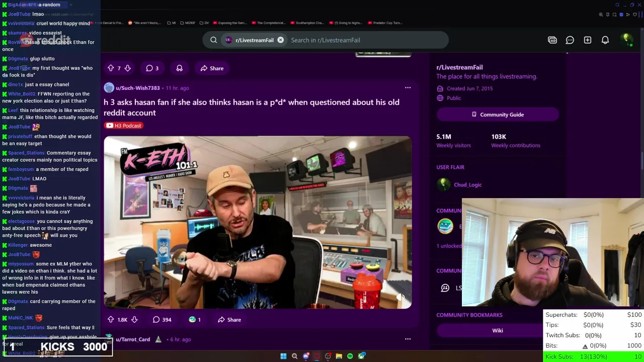Open the notifications bell
The width and height of the screenshot is (644, 362).
point(605,40)
